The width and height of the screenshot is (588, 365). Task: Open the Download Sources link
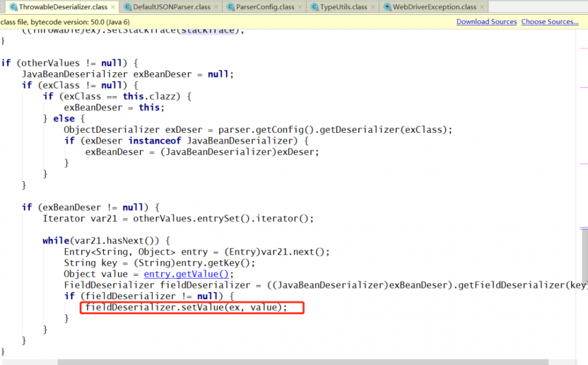tap(486, 21)
